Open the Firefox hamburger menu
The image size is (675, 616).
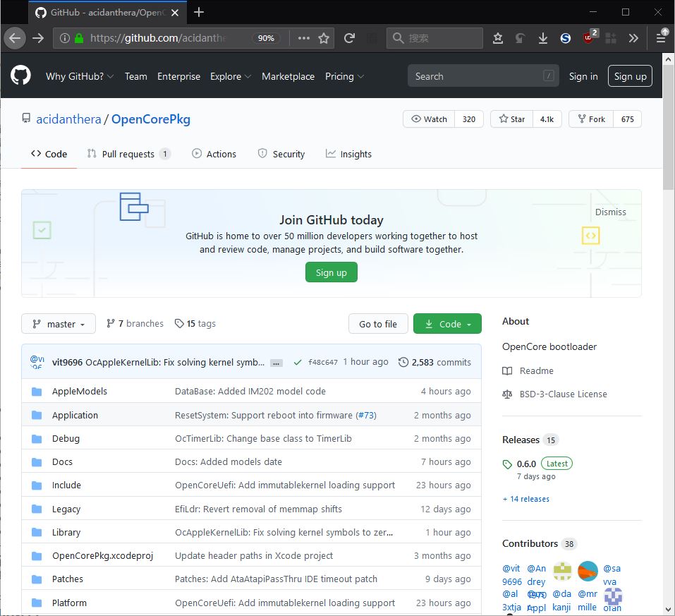[x=661, y=38]
